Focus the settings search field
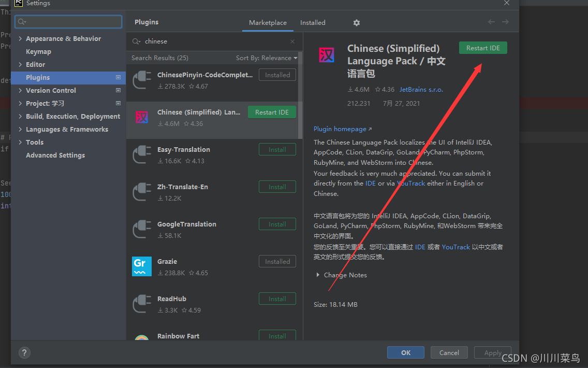Image resolution: width=588 pixels, height=368 pixels. click(69, 22)
